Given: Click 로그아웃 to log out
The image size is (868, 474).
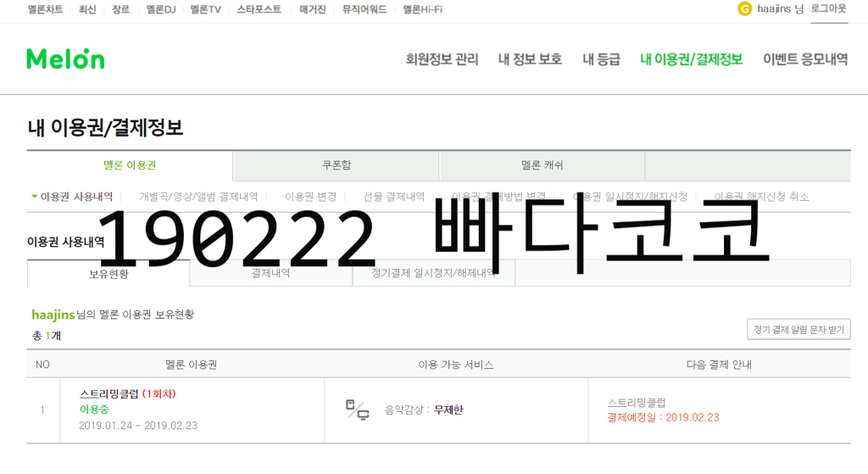Looking at the screenshot, I should 829,8.
